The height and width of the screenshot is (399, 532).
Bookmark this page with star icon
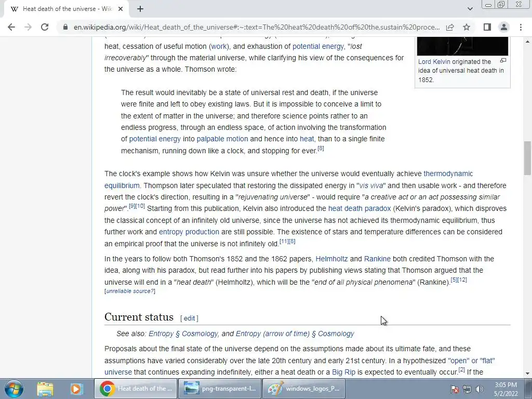[467, 27]
